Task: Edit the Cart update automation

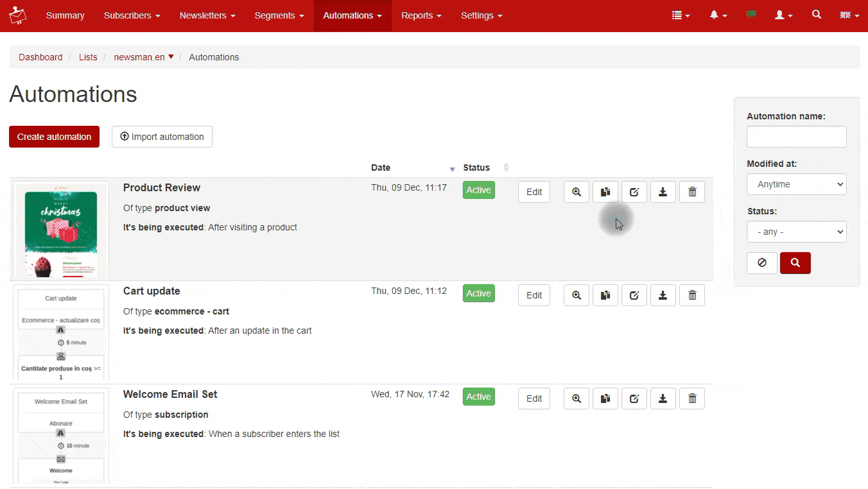Action: click(x=534, y=295)
